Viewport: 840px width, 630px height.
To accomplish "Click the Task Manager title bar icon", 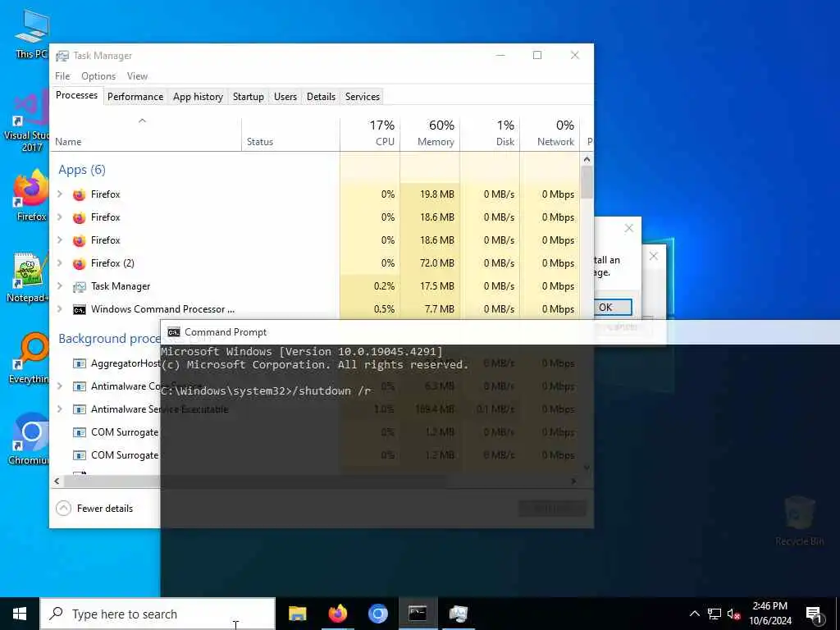I will [62, 56].
